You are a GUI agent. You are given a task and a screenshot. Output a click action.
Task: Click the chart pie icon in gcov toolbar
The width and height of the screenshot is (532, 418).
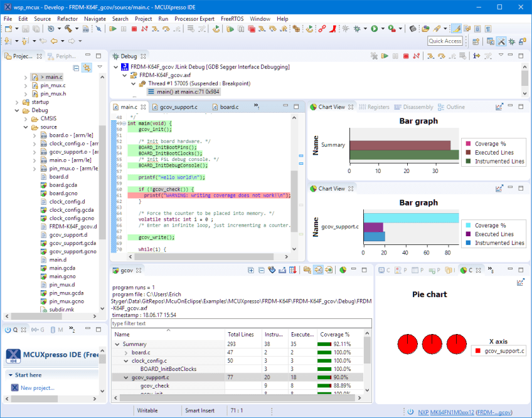point(343,270)
